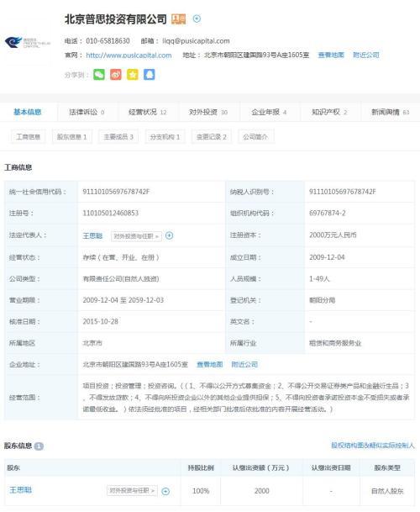Click the plus icon beside company title
The height and width of the screenshot is (512, 420).
point(197,19)
